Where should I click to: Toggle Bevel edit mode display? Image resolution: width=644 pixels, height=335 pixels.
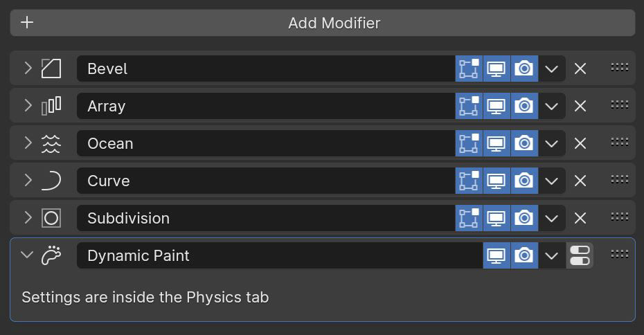coord(469,69)
